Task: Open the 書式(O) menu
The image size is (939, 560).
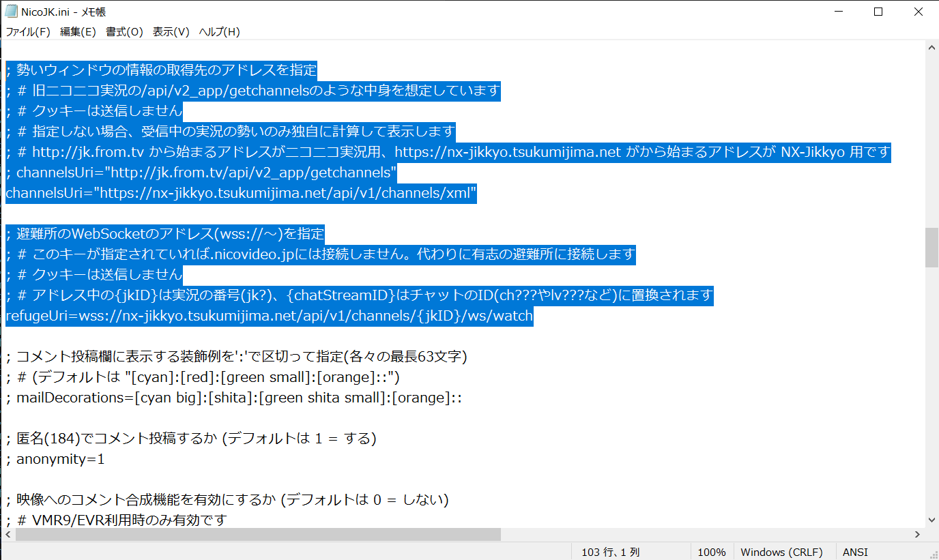Action: [x=124, y=31]
